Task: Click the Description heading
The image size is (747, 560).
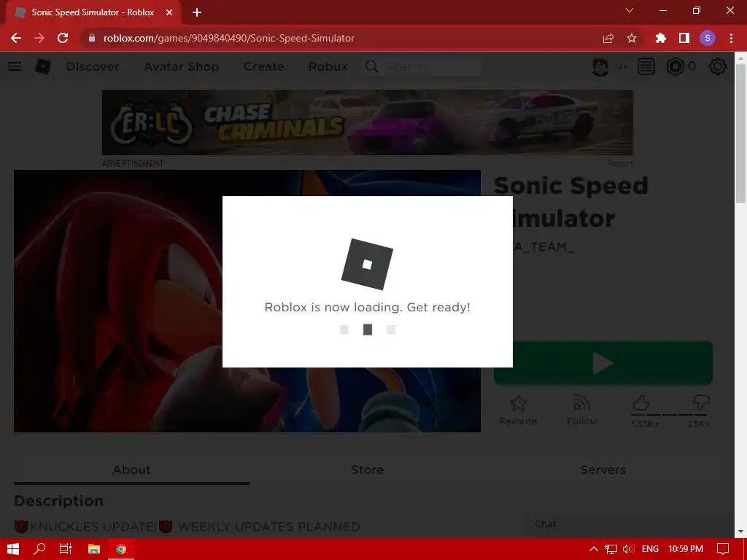Action: pos(58,501)
